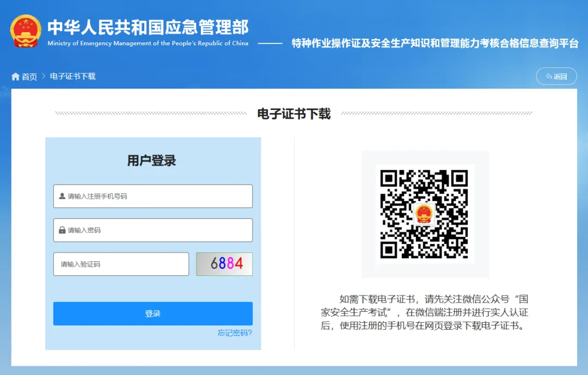Viewport: 588px width, 375px height.
Task: Go to 首页 breadcrumb link
Action: click(29, 77)
